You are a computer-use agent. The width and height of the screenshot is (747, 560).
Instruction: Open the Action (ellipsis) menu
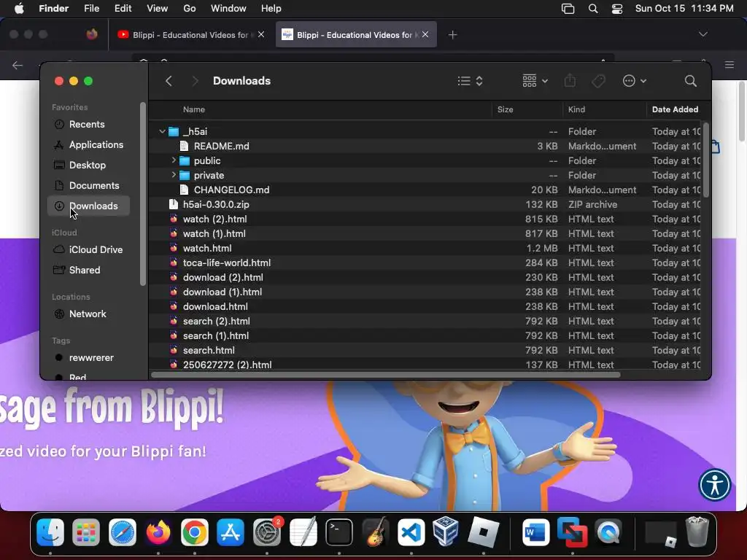coord(635,81)
